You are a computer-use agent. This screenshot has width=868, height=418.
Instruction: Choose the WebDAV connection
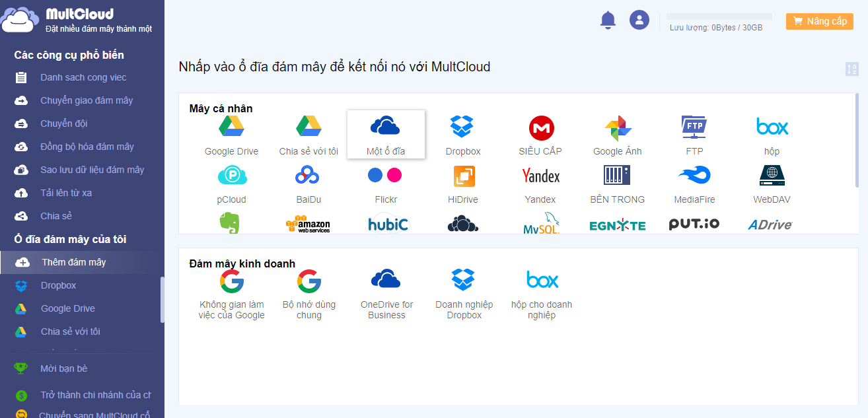click(x=772, y=184)
